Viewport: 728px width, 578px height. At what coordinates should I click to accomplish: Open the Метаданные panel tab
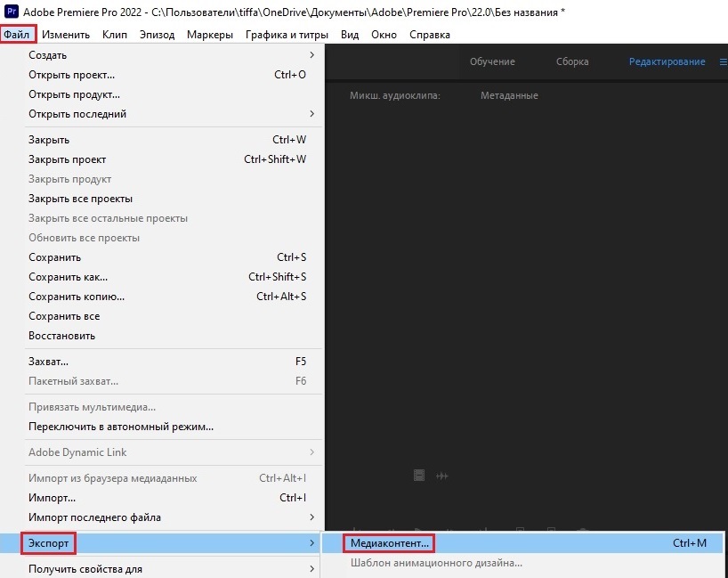click(x=509, y=95)
